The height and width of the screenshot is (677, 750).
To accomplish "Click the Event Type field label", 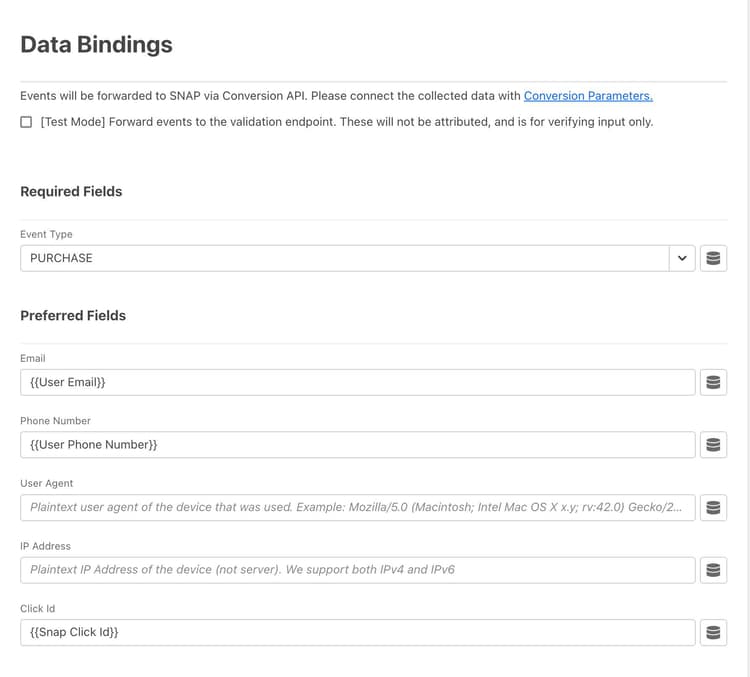I will tap(46, 234).
